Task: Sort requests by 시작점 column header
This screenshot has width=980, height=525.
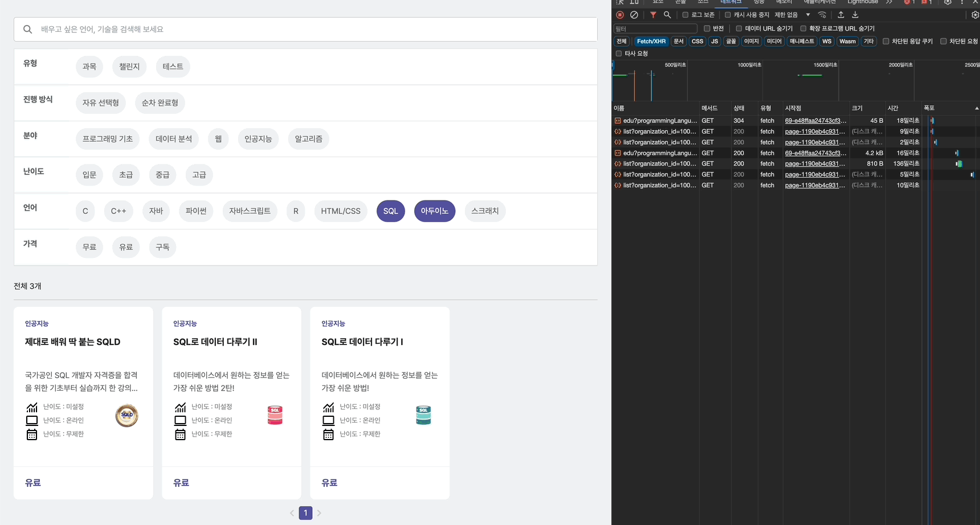Action: point(816,108)
